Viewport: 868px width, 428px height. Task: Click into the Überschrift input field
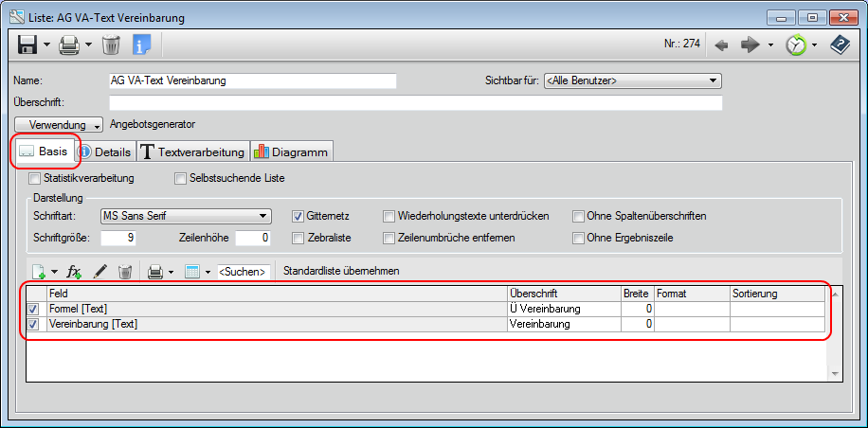click(x=416, y=103)
